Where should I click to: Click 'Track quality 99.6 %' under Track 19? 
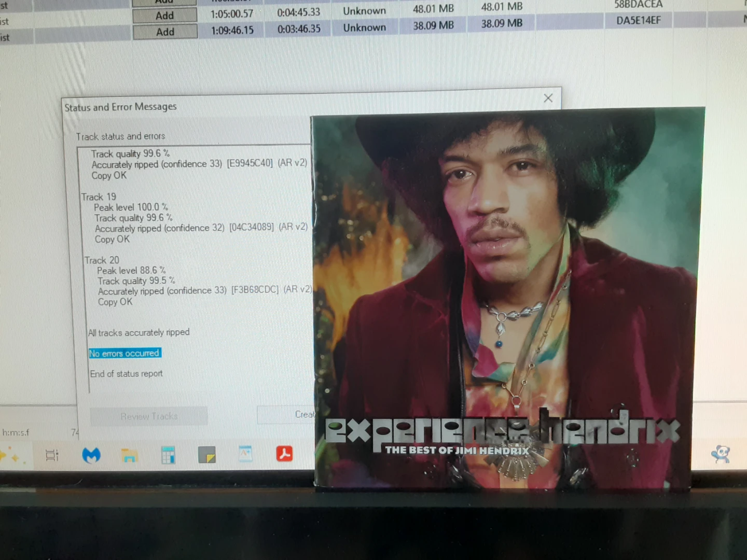(133, 218)
